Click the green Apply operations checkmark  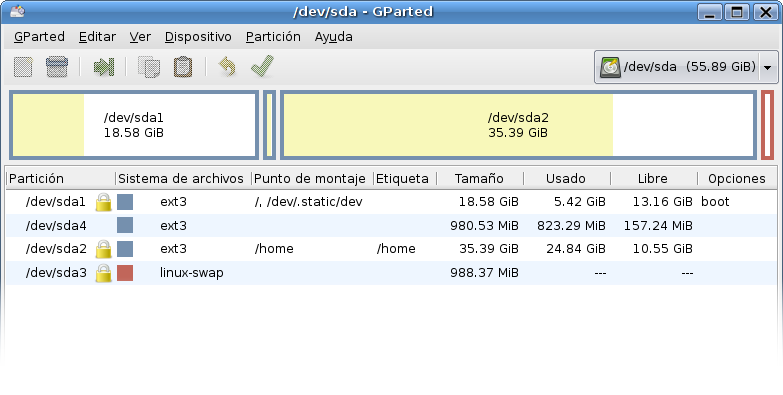pos(262,66)
